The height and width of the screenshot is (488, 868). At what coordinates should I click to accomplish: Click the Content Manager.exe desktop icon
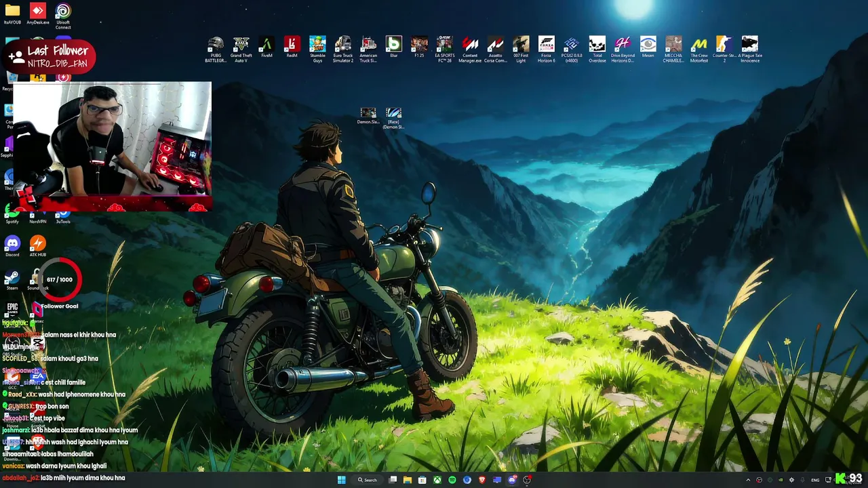tap(470, 49)
